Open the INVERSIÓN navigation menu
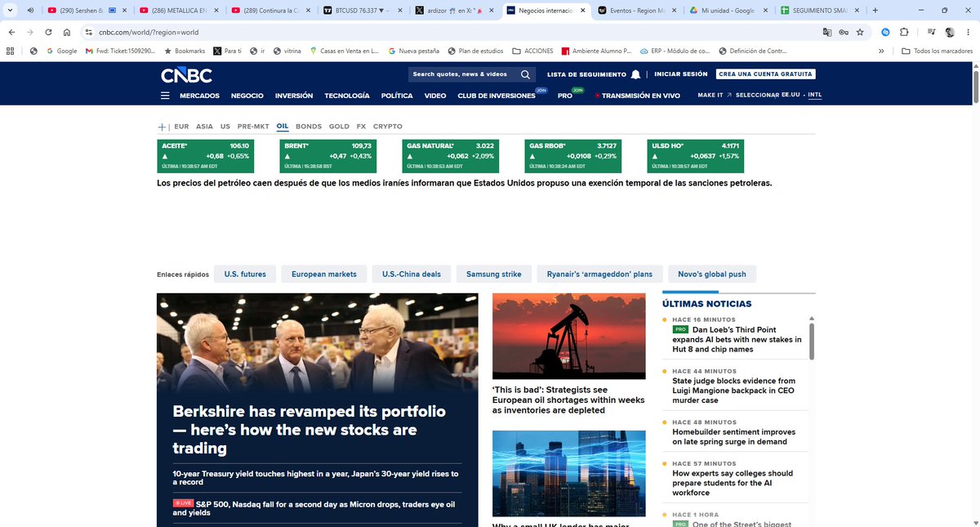The width and height of the screenshot is (980, 527). pos(294,96)
